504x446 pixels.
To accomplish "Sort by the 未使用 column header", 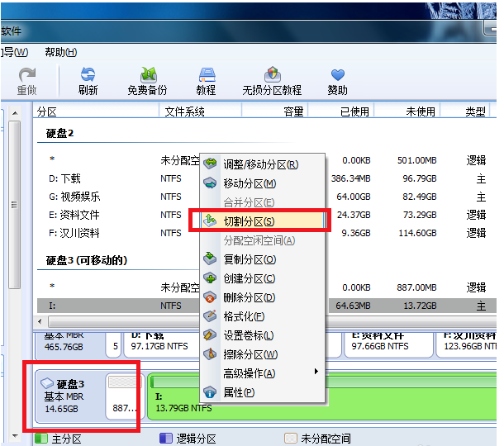I will tap(407, 111).
